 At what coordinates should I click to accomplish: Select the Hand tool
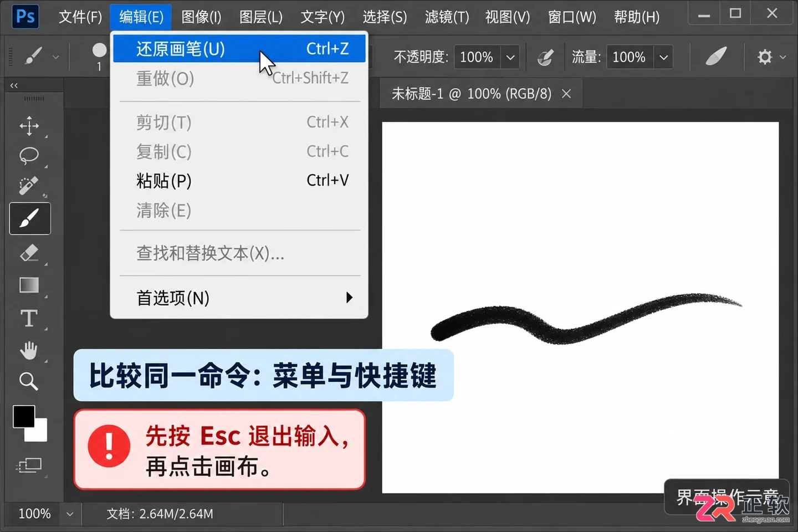(x=29, y=350)
